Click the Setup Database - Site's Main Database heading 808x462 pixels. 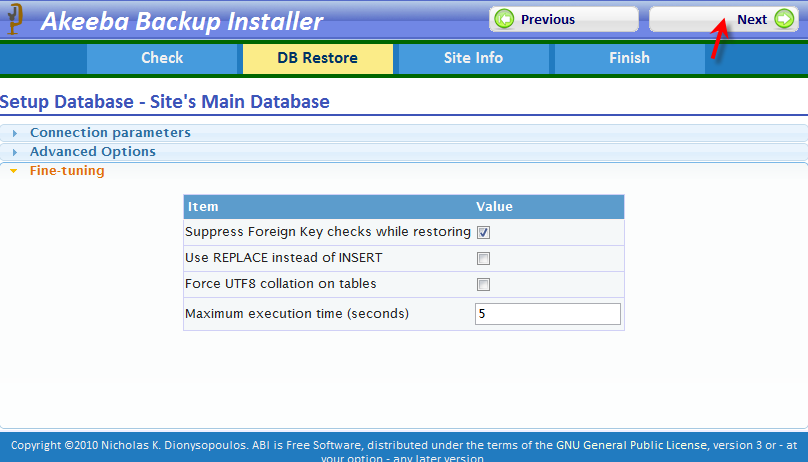[x=165, y=102]
